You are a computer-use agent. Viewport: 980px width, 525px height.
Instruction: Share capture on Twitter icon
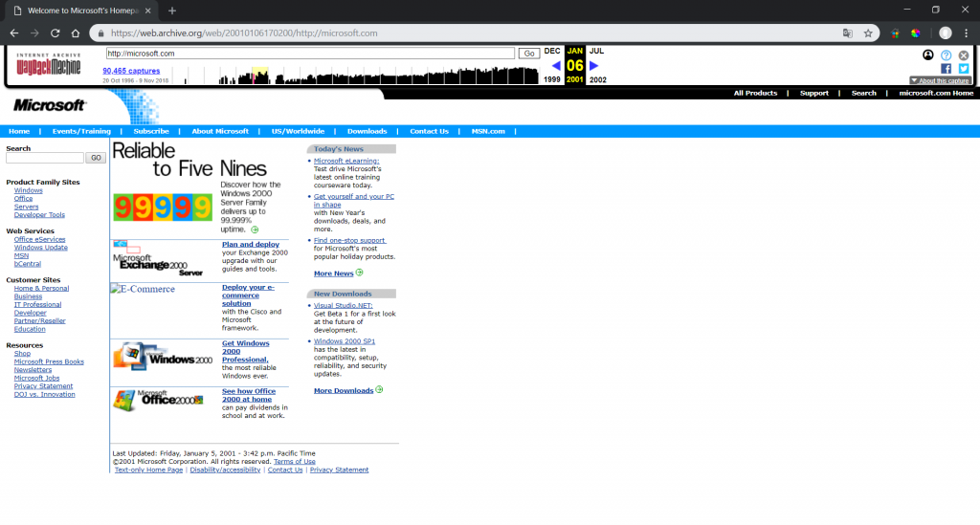coord(964,69)
